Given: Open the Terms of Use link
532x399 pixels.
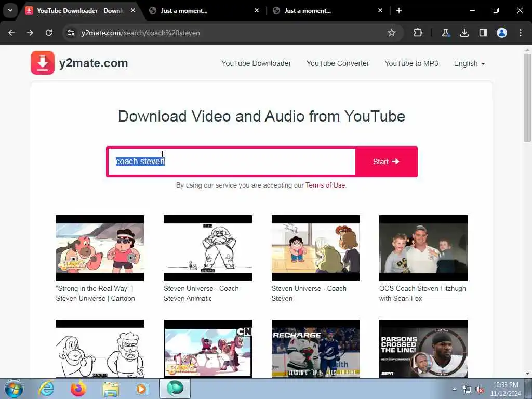Looking at the screenshot, I should (325, 185).
